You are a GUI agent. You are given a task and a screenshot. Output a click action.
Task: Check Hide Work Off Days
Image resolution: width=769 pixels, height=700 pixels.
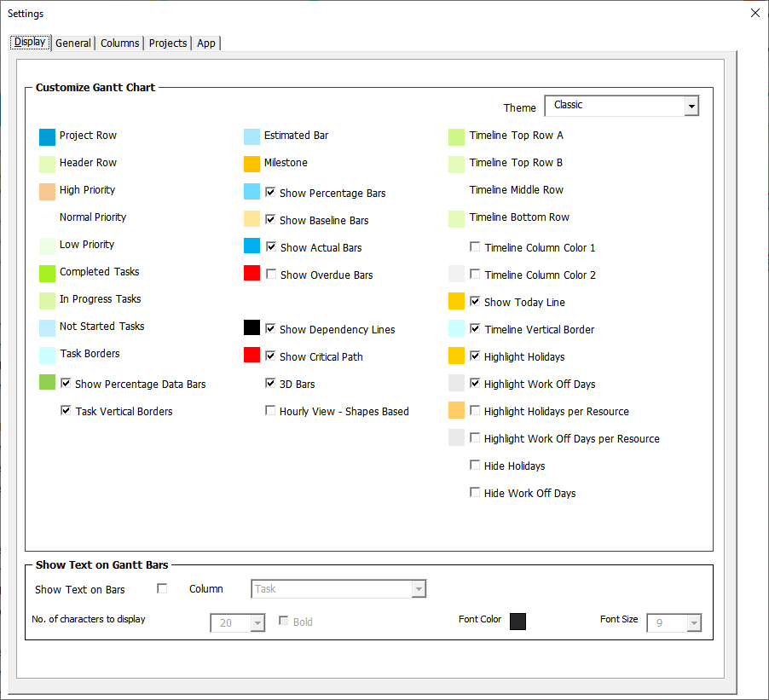(475, 492)
